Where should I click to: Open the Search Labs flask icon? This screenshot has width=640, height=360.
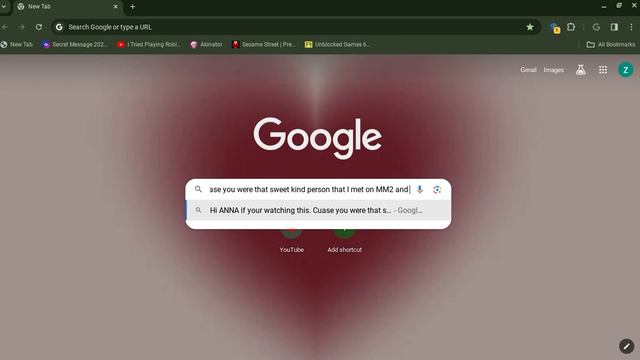pos(580,70)
